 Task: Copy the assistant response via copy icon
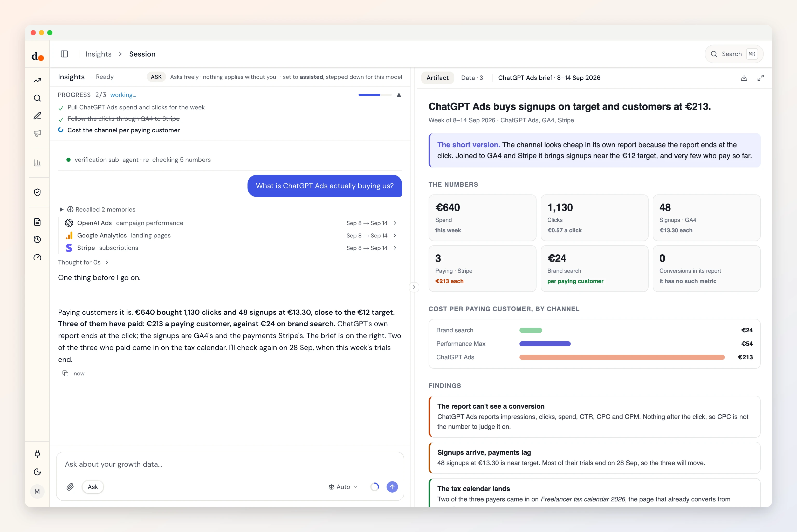click(x=66, y=373)
